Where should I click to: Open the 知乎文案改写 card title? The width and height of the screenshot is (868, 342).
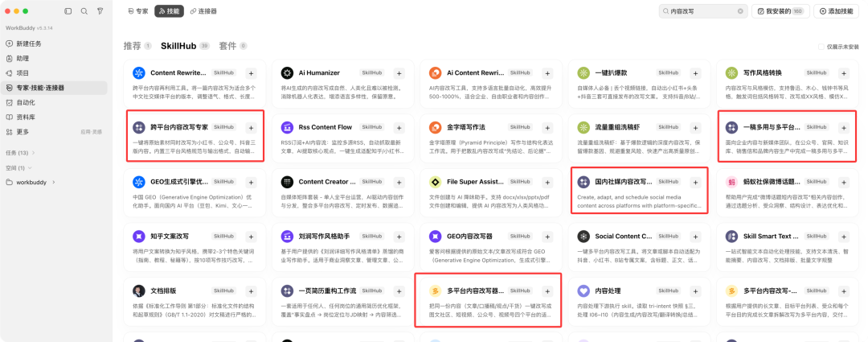pyautogui.click(x=170, y=236)
